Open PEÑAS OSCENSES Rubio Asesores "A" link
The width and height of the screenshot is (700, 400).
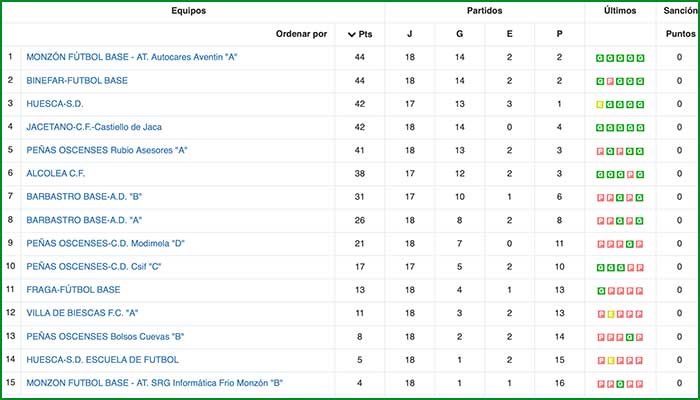pos(107,150)
